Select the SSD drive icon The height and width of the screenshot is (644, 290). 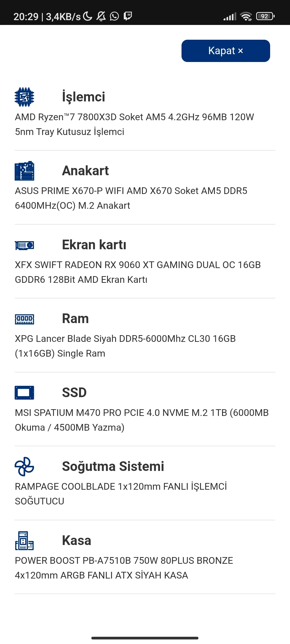point(24,393)
